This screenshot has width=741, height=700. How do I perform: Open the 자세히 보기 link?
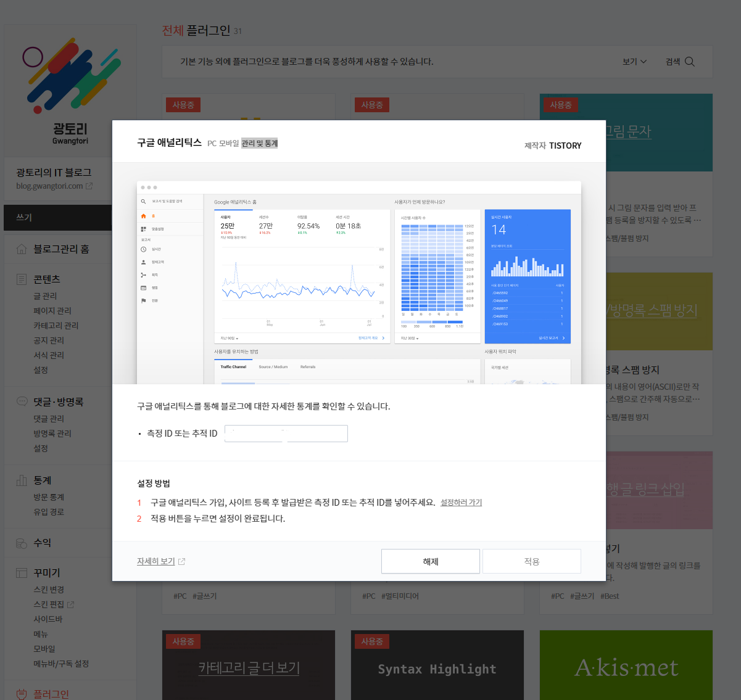tap(156, 561)
